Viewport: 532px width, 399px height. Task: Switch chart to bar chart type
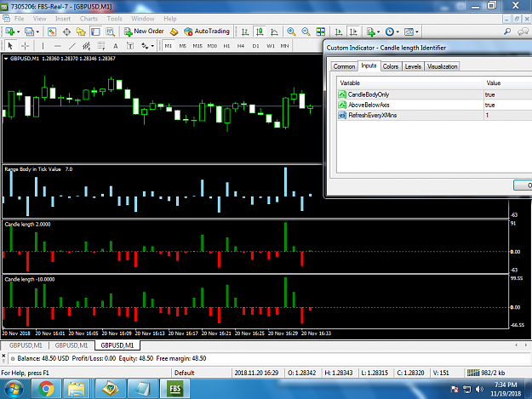(x=245, y=31)
